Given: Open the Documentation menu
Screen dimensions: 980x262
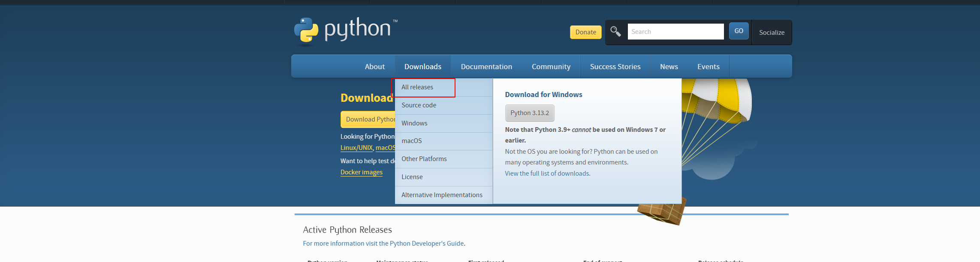Looking at the screenshot, I should [486, 67].
